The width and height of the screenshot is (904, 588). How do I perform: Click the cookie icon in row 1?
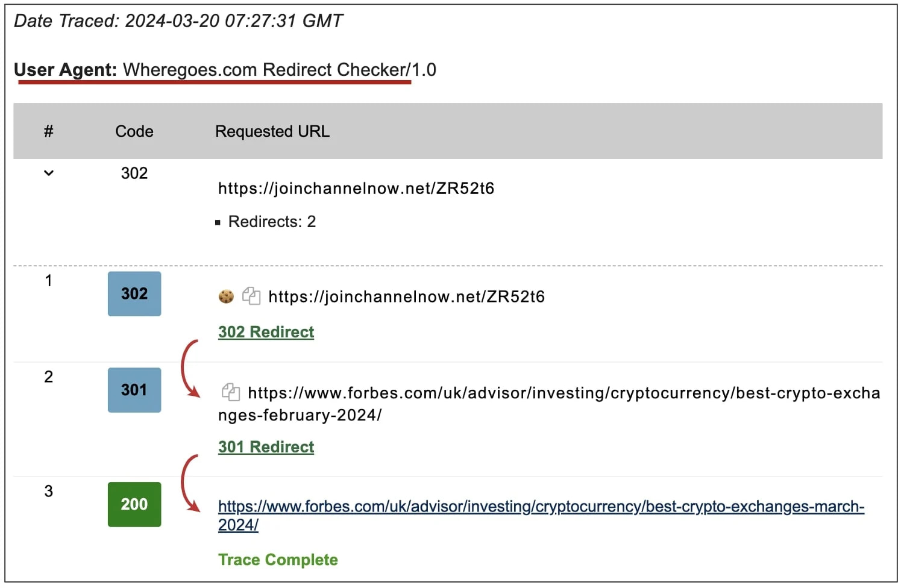[x=226, y=296]
